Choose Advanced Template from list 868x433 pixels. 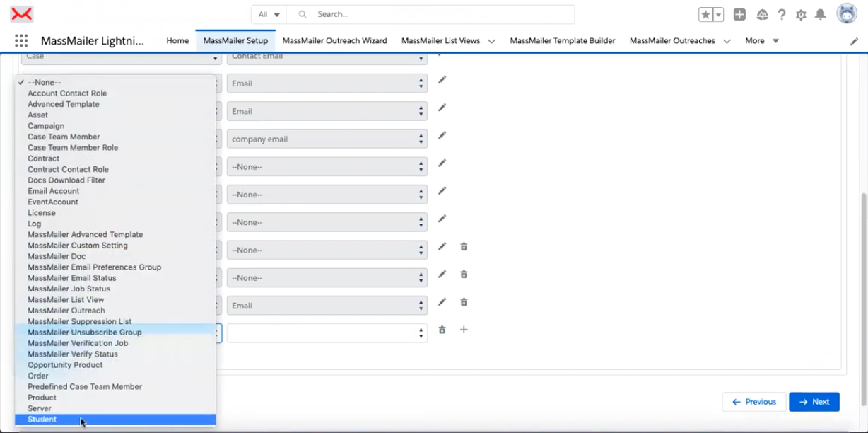click(x=115, y=104)
